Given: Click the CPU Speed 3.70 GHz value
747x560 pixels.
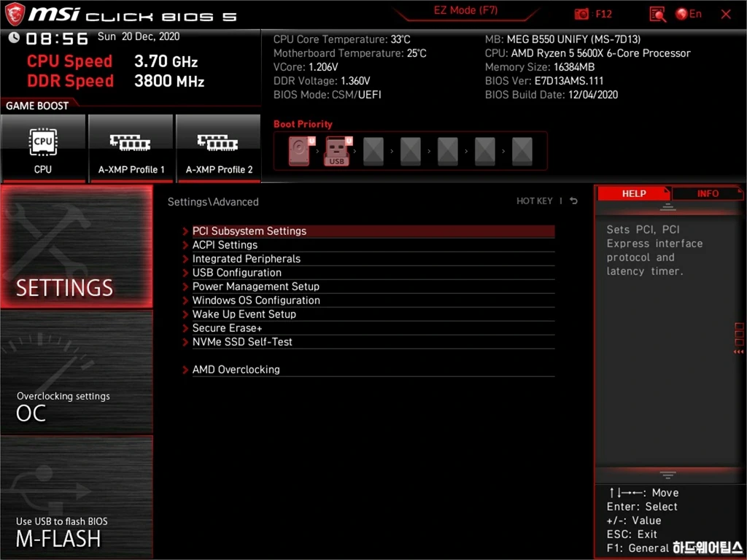Looking at the screenshot, I should [x=166, y=61].
